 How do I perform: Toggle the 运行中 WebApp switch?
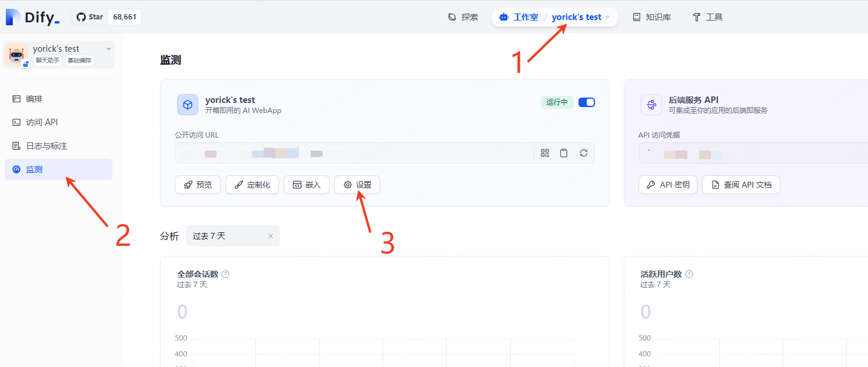pyautogui.click(x=587, y=102)
